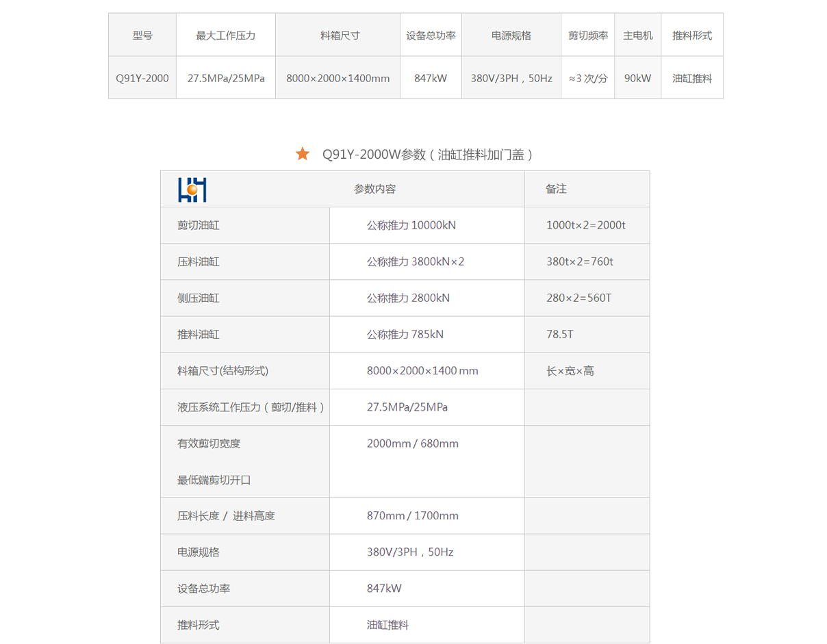
Task: Click the orange star icon beside the title
Action: 303,154
